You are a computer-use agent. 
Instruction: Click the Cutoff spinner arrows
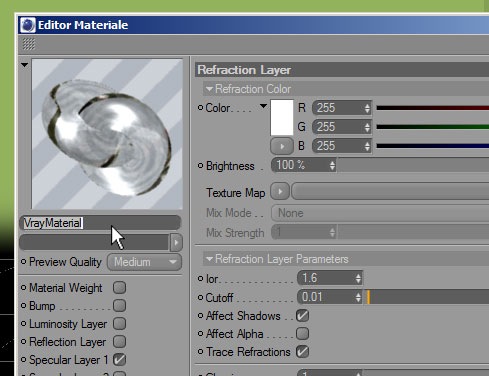click(x=358, y=297)
